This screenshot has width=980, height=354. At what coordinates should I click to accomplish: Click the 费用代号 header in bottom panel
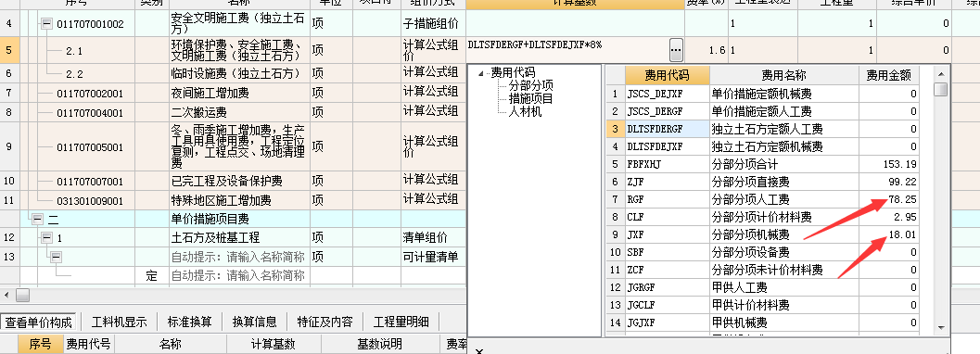click(89, 345)
